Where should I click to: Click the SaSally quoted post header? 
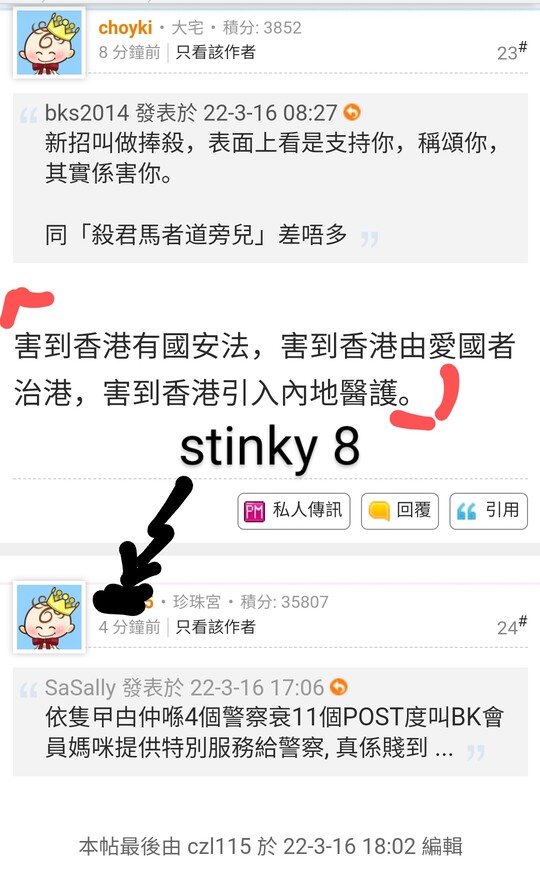tap(184, 687)
